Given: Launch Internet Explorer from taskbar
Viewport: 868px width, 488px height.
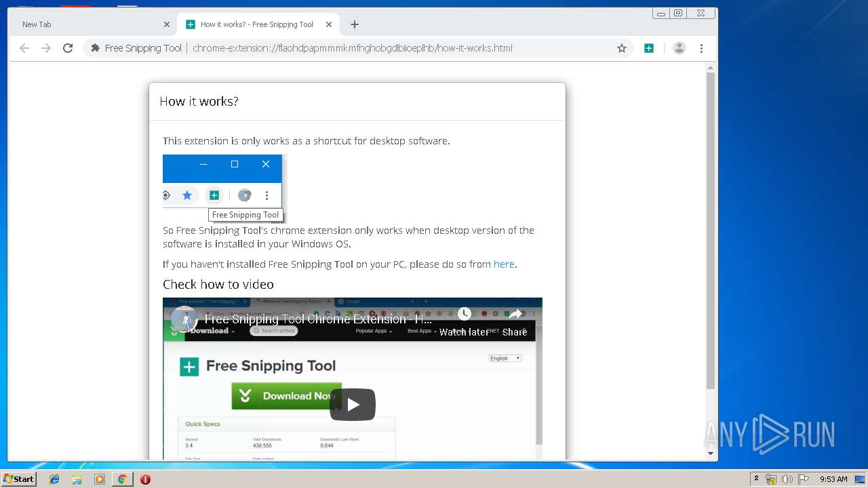Looking at the screenshot, I should point(54,479).
